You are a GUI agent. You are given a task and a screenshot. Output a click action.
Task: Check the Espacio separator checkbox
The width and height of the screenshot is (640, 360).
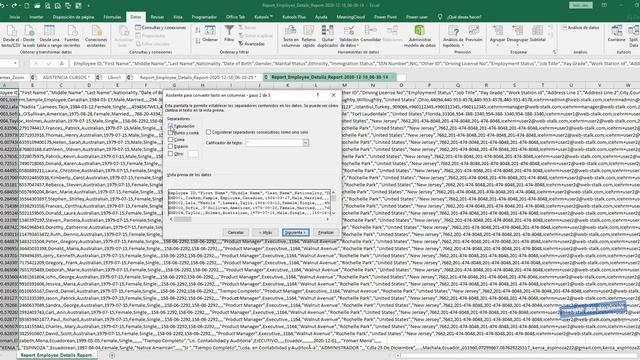coord(171,146)
